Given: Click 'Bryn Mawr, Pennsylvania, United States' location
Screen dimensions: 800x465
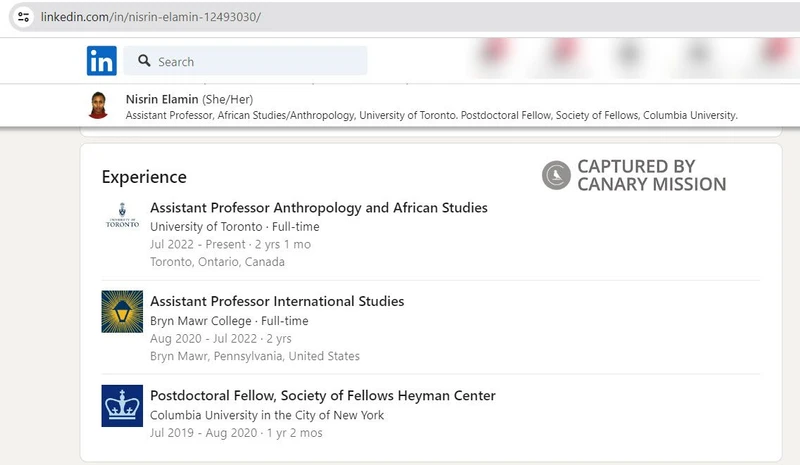Looking at the screenshot, I should pos(255,356).
